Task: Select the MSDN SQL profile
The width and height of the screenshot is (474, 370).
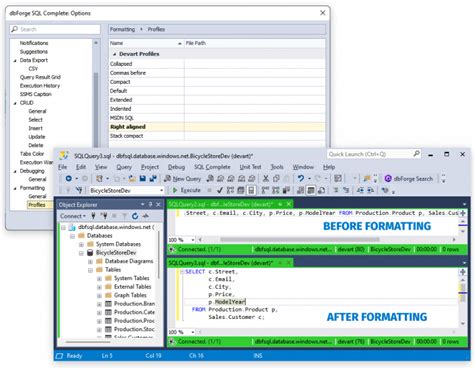Action: pos(217,118)
